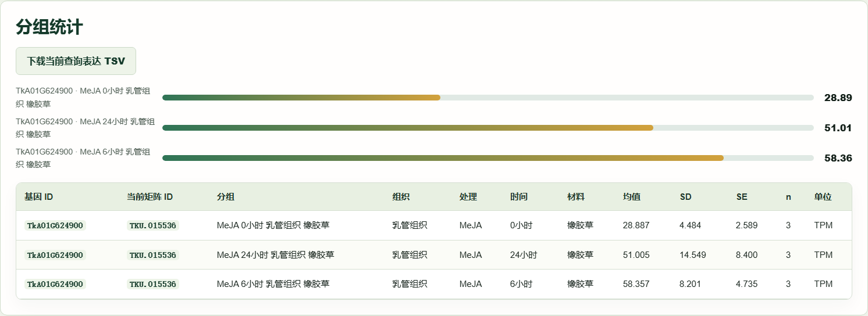
Task: Click 乳管组织 tissue cell in 6小时 row
Action: [x=410, y=284]
